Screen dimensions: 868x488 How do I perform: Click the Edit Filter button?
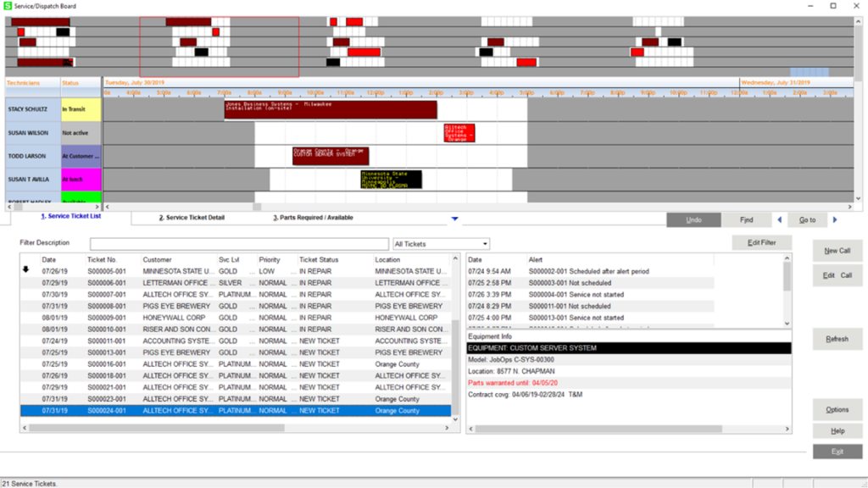click(x=761, y=243)
